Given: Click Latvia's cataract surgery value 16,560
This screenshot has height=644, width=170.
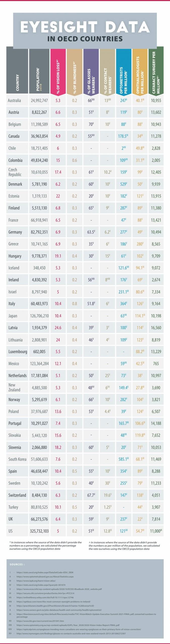Looking at the screenshot, I should pyautogui.click(x=156, y=328).
